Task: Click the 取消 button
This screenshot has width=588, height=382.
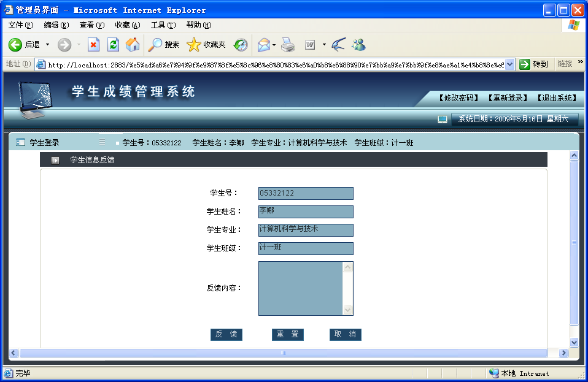Action: click(x=346, y=334)
